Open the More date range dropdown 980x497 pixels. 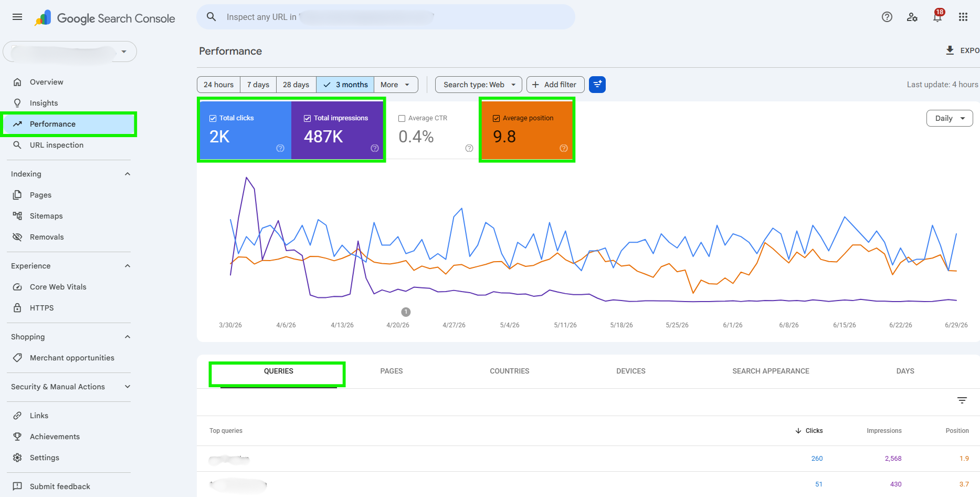[x=396, y=85]
